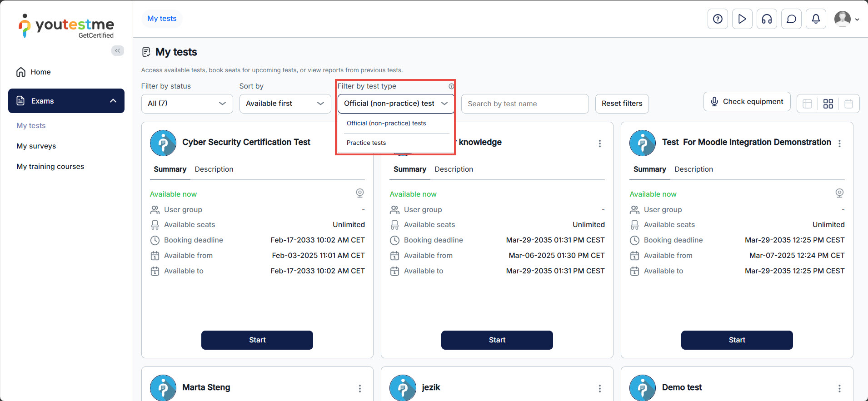Open the Filter by status dropdown
This screenshot has width=868, height=401.
(187, 104)
